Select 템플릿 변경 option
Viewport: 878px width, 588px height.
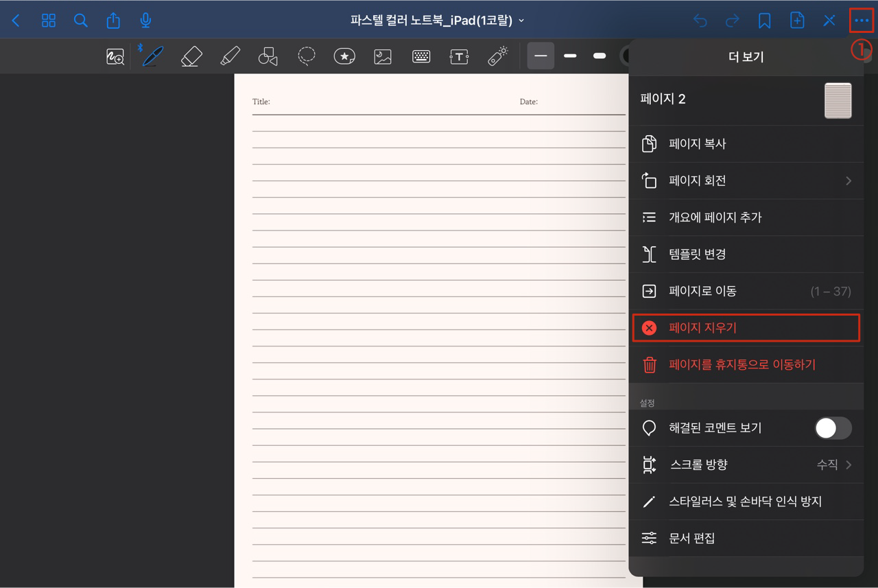(x=746, y=255)
